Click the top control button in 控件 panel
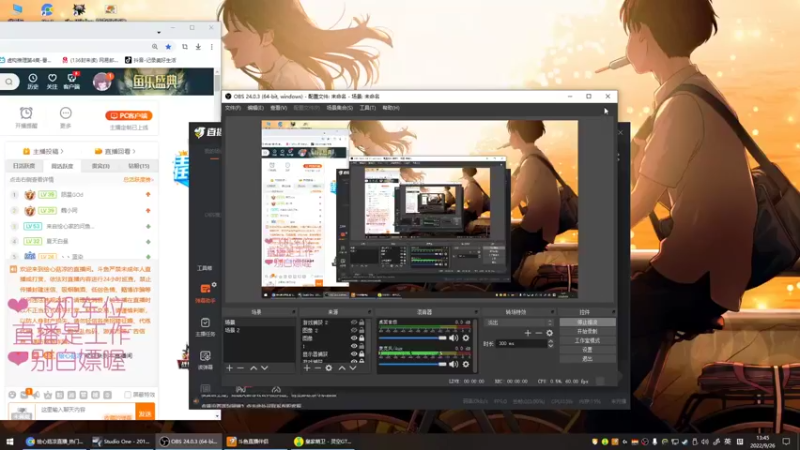Image resolution: width=800 pixels, height=450 pixels. click(x=587, y=322)
